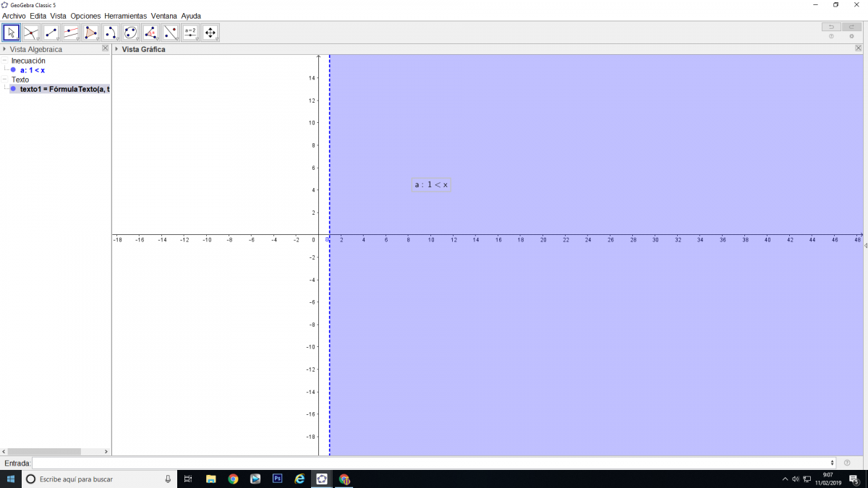Select the Point intersection tool
The image size is (868, 488).
[31, 33]
